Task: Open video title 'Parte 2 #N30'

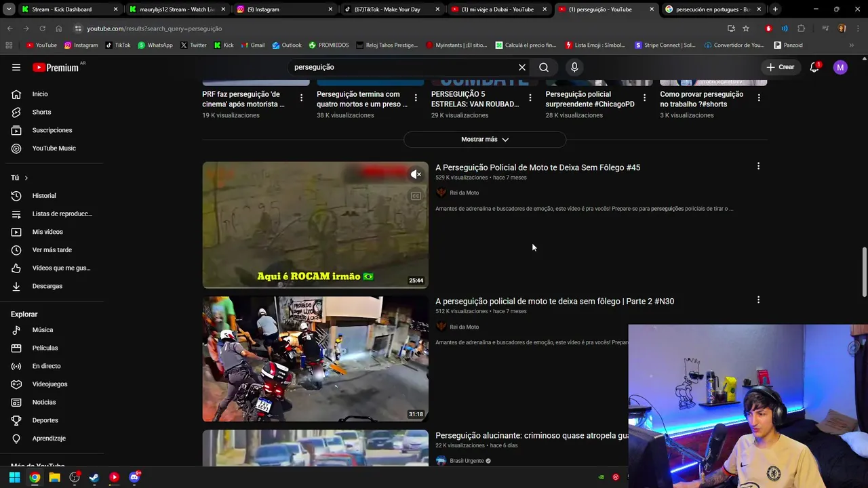Action: pyautogui.click(x=555, y=301)
